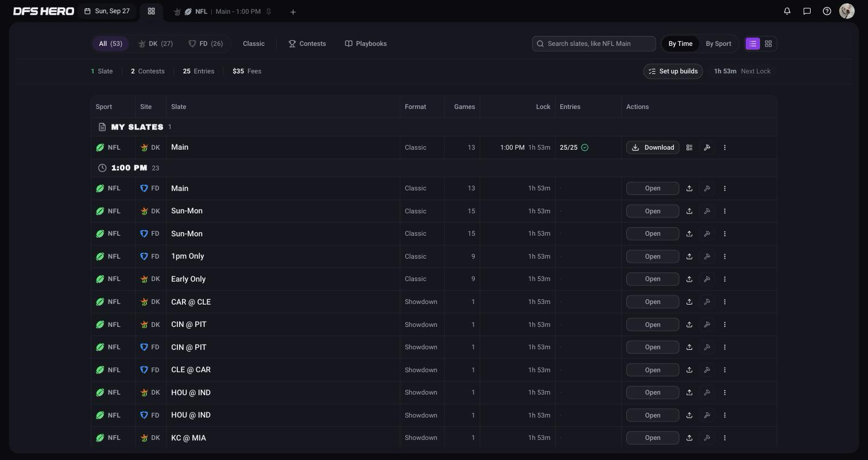Filter slates by DK (27)
Screen dimensions: 868x460
156,44
